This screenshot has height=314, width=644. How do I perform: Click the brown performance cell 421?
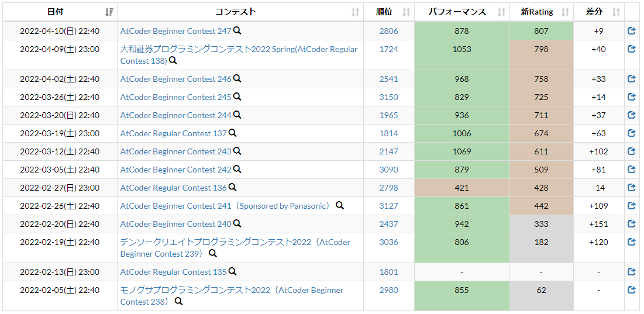[462, 188]
